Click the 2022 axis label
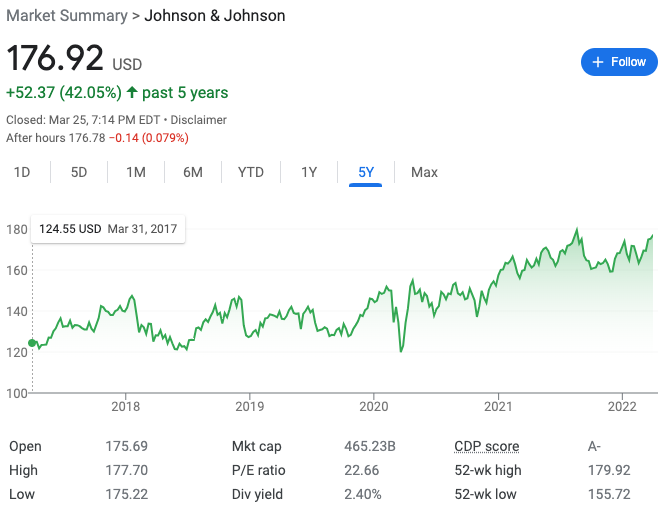Viewport: 667px width, 513px height. coord(622,407)
